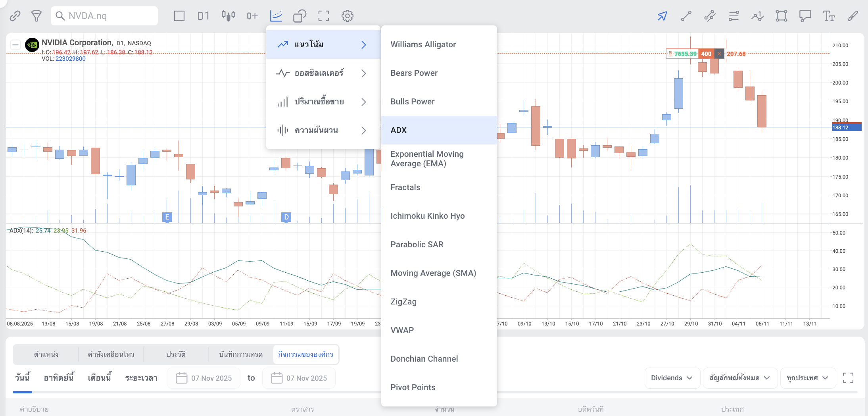Click the NVDA.nq symbol search field

pos(104,16)
